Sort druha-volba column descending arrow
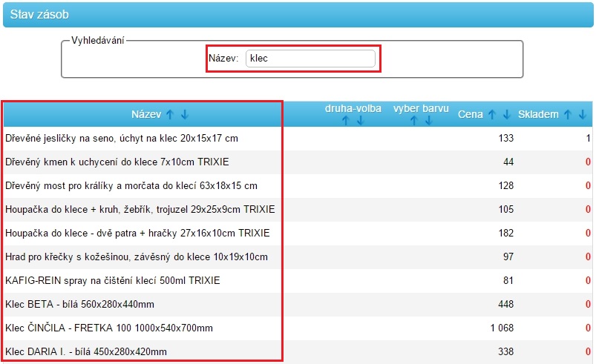The image size is (596, 364). tap(360, 121)
